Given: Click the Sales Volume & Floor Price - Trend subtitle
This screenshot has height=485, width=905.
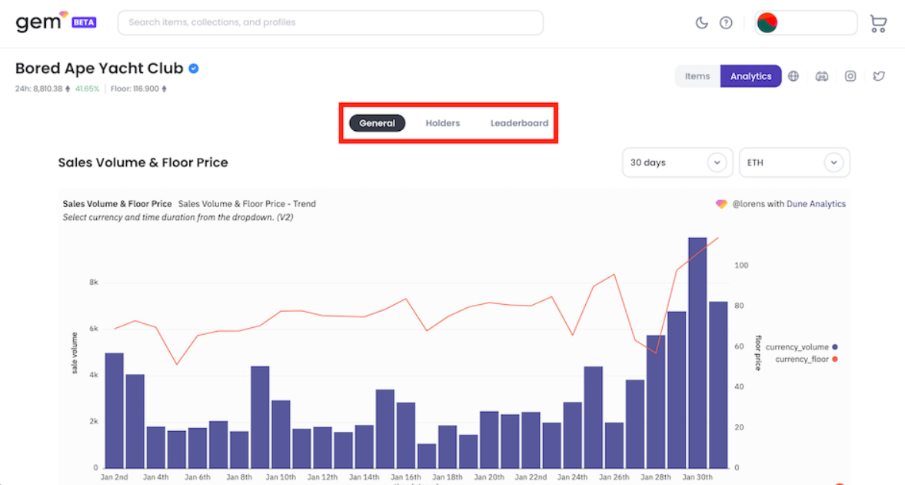Looking at the screenshot, I should coord(247,204).
